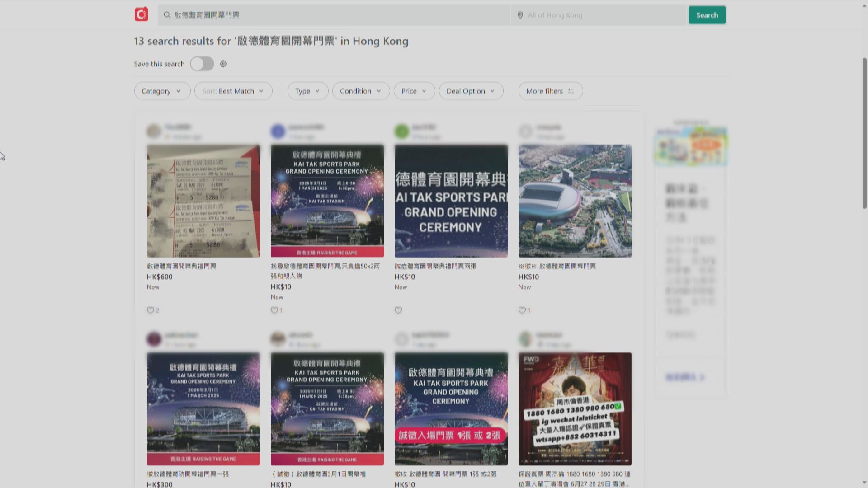Open the Condition filter dropdown
Image resolution: width=868 pixels, height=488 pixels.
point(361,91)
